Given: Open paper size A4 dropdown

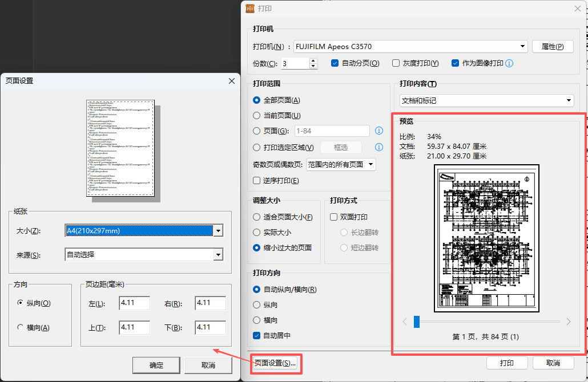Looking at the screenshot, I should (218, 231).
